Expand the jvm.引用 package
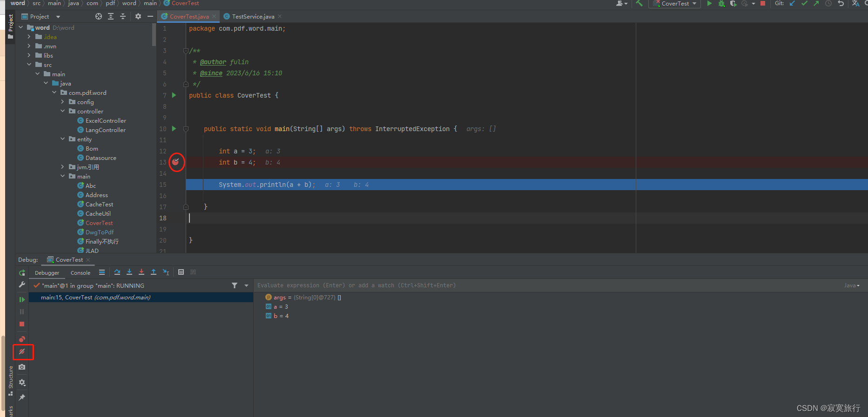Viewport: 868px width, 417px height. (x=62, y=167)
